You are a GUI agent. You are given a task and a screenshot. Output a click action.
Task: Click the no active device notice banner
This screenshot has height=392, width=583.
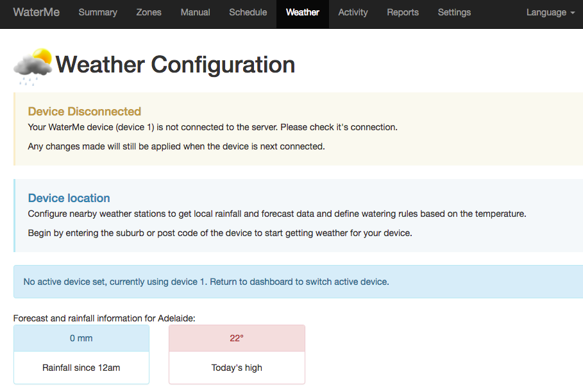click(x=298, y=282)
